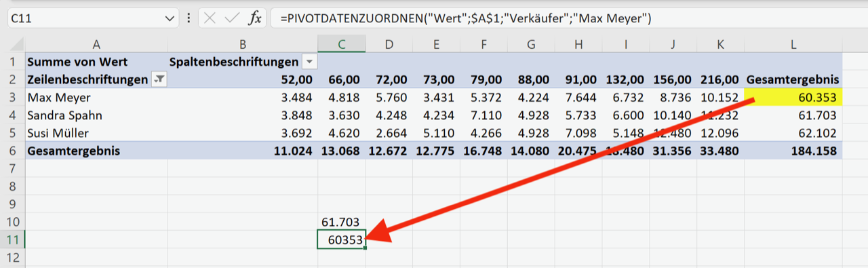Click the 'Gesamtergebnis' column heading in column L
This screenshot has width=868, height=268.
click(x=793, y=79)
